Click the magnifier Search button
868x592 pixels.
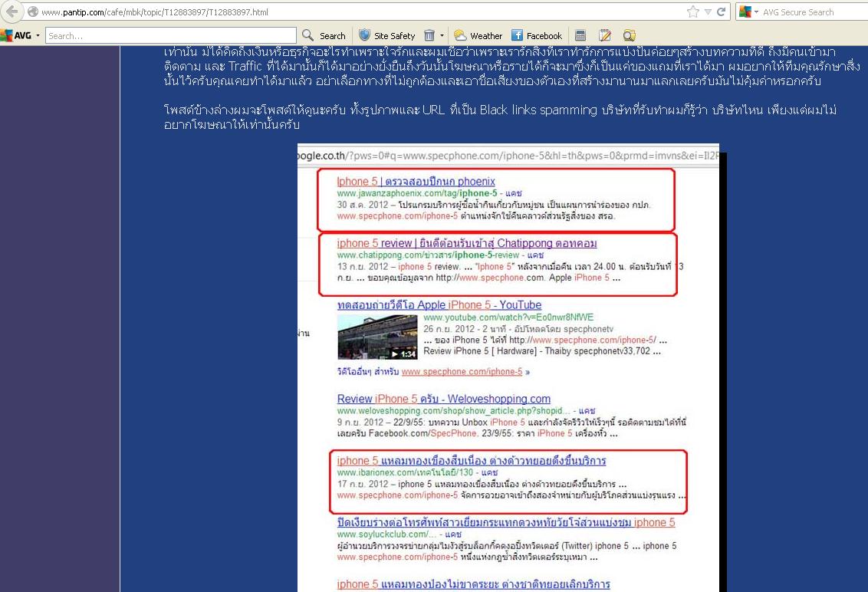(324, 35)
